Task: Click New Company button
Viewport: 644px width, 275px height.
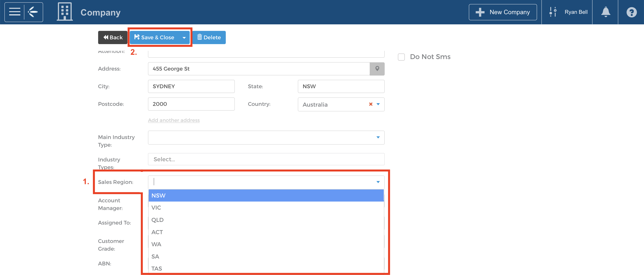Action: tap(503, 12)
